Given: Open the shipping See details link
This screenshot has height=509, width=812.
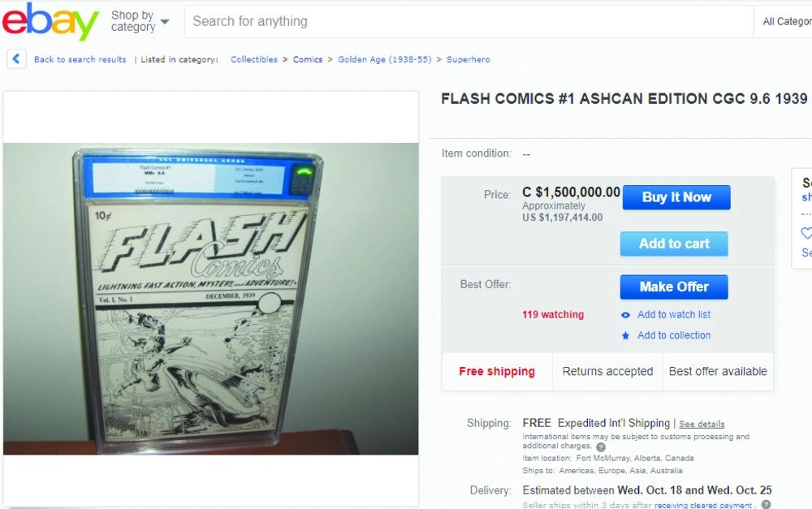Looking at the screenshot, I should (x=702, y=424).
